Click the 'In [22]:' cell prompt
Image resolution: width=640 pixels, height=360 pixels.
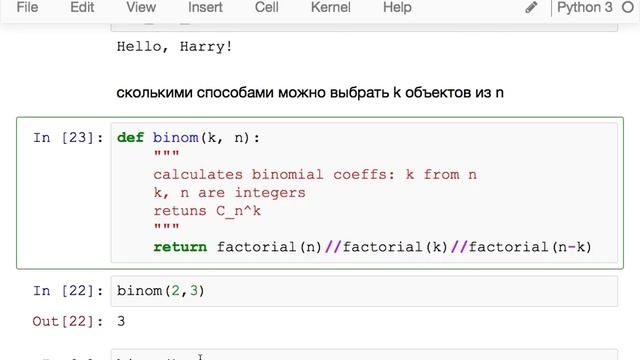tap(68, 291)
